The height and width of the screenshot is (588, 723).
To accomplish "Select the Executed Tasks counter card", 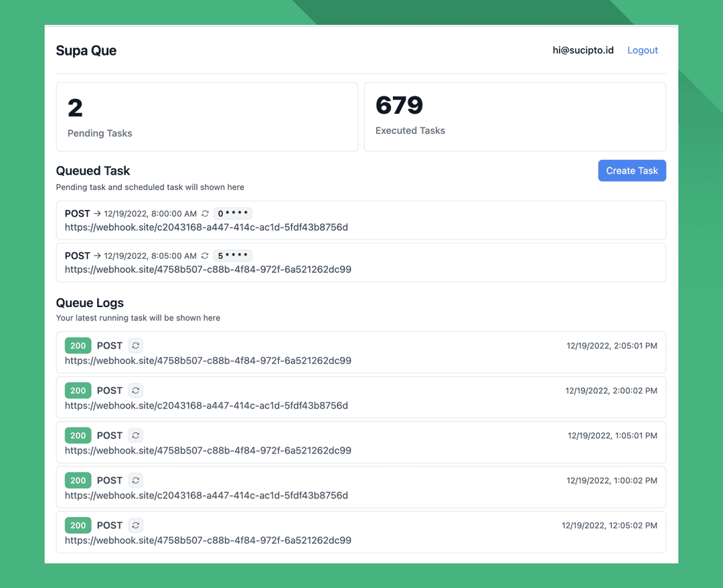I will point(514,116).
